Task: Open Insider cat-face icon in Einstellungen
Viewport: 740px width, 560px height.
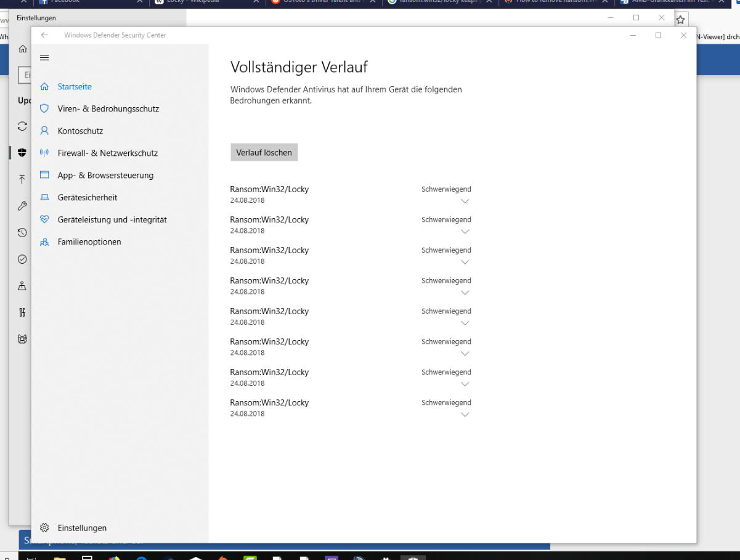Action: (x=22, y=339)
